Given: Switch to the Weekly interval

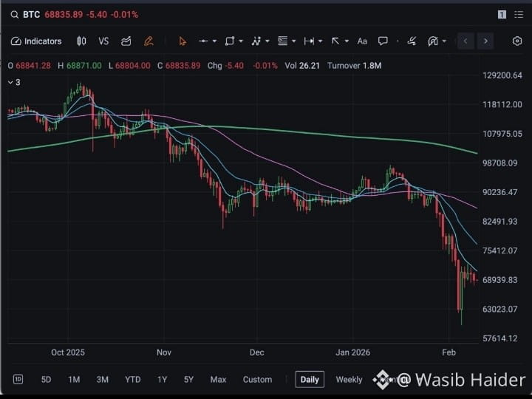Looking at the screenshot, I should tap(349, 379).
